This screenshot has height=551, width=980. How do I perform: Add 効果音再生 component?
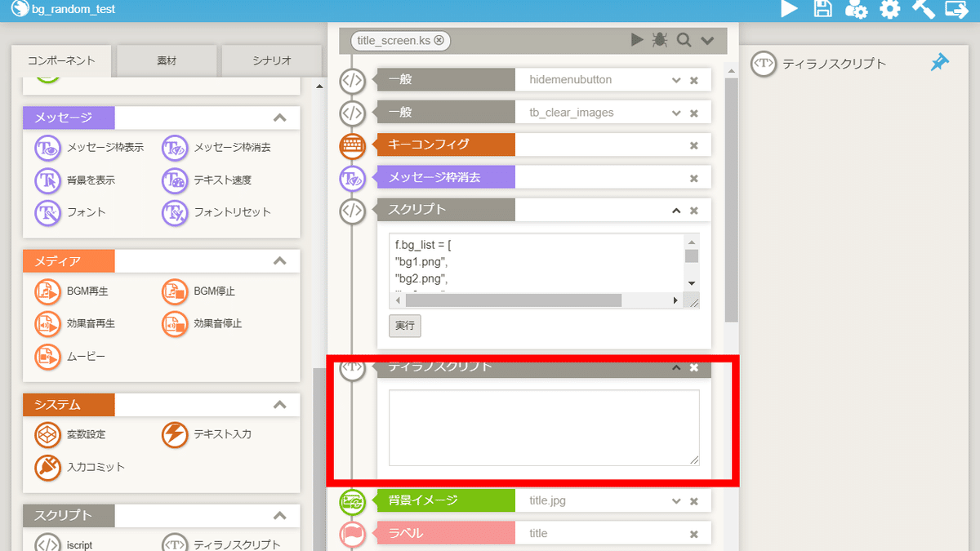point(75,323)
